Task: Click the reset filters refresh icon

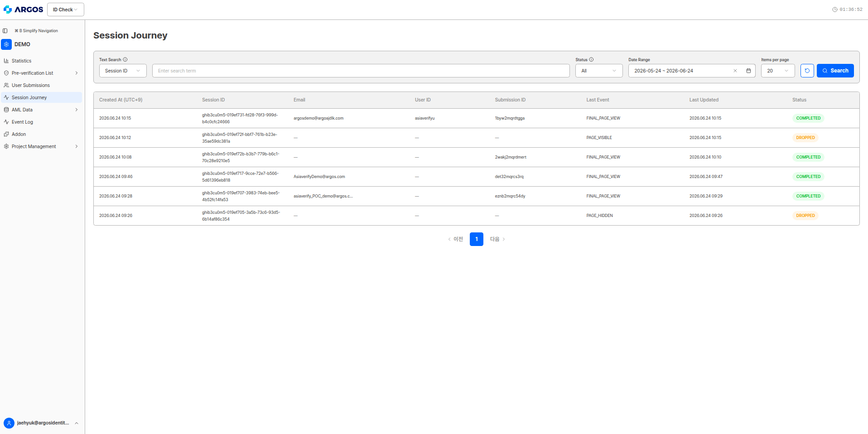Action: click(x=807, y=71)
